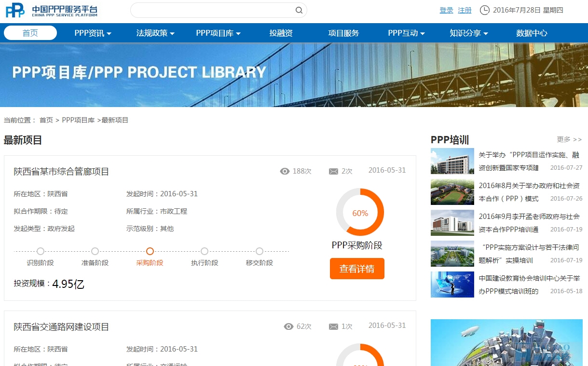The width and height of the screenshot is (588, 366).
Task: Click the search magnifier icon
Action: [x=299, y=10]
